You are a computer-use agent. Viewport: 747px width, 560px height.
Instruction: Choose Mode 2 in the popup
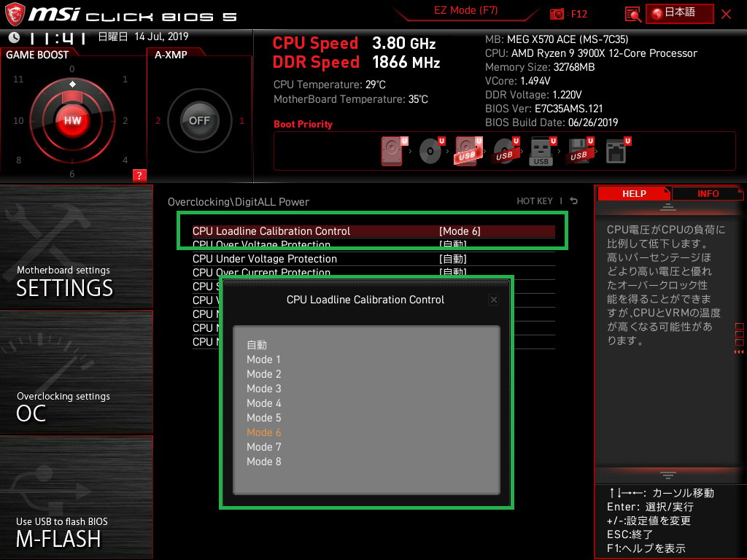[263, 374]
